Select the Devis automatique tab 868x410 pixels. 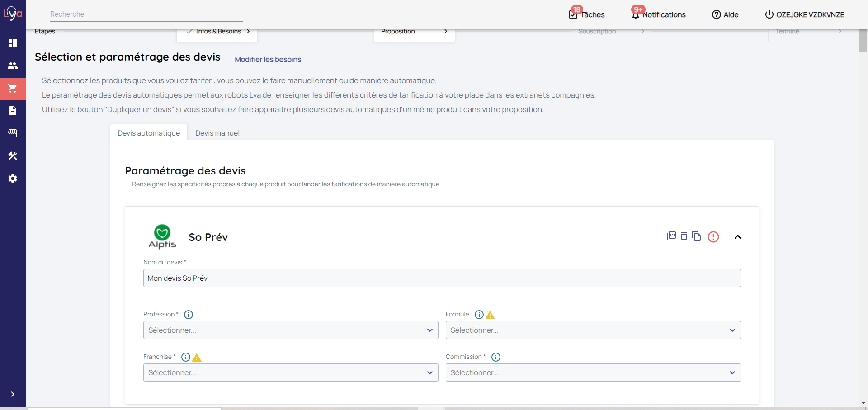(149, 133)
